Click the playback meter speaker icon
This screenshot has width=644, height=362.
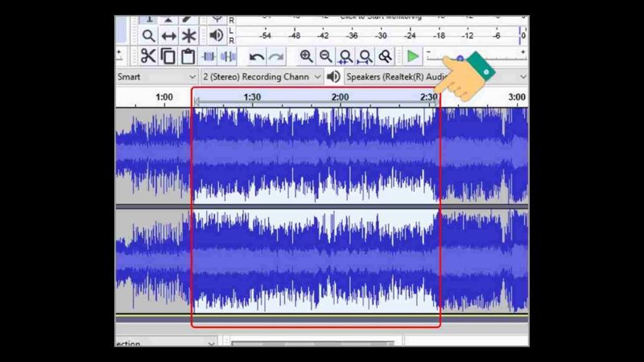click(x=216, y=35)
